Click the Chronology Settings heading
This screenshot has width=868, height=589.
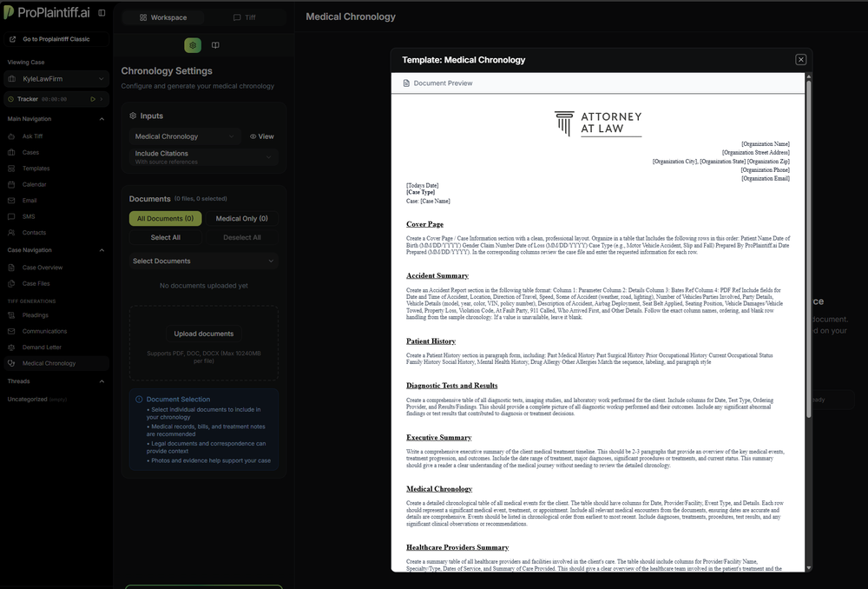[167, 71]
